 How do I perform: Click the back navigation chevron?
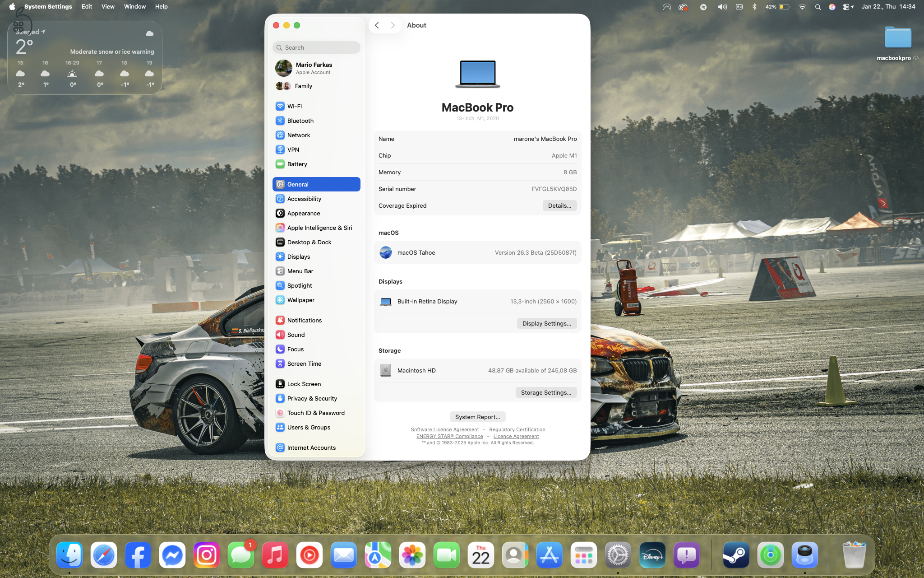coord(377,25)
